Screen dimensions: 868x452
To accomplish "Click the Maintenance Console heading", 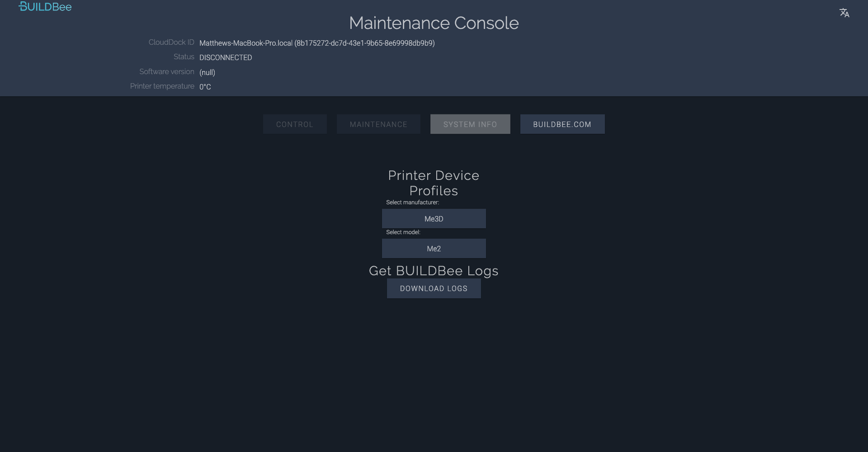I will [434, 23].
